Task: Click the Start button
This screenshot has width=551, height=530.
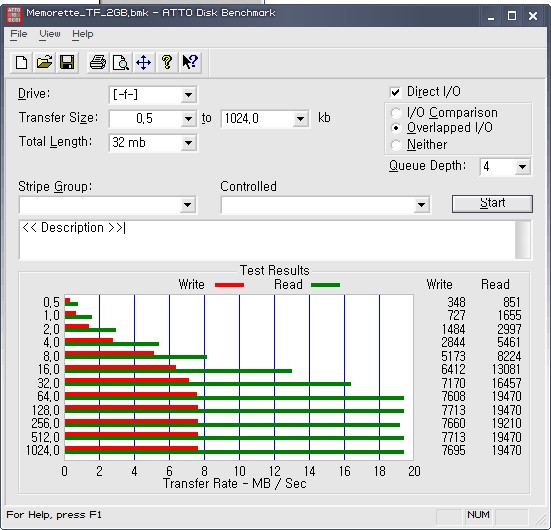Action: pyautogui.click(x=492, y=204)
